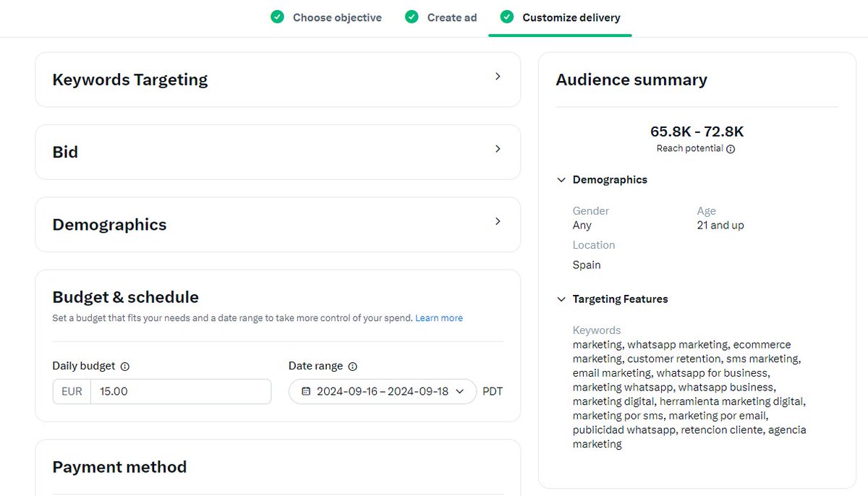The height and width of the screenshot is (496, 868).
Task: Collapse Demographics in the Audience summary
Action: (562, 179)
